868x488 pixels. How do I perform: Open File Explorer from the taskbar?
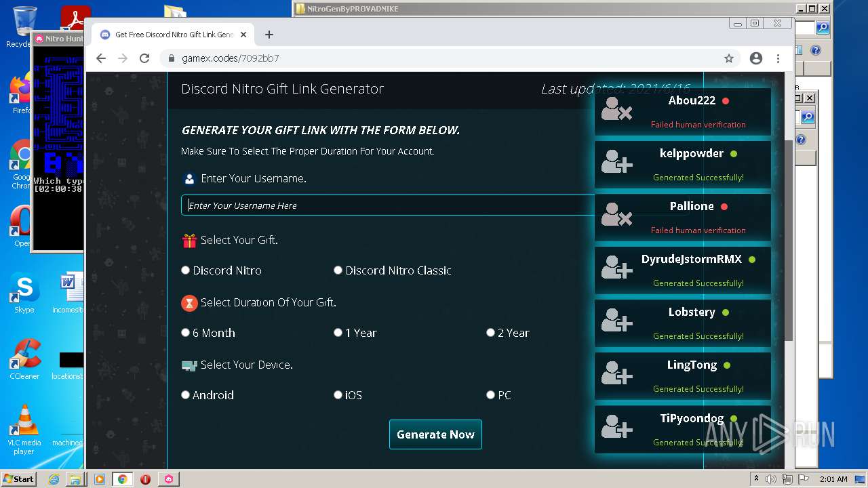click(75, 479)
